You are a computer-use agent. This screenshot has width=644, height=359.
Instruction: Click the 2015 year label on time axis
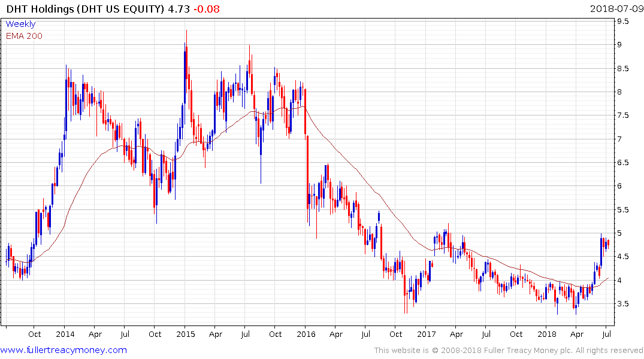click(x=185, y=334)
